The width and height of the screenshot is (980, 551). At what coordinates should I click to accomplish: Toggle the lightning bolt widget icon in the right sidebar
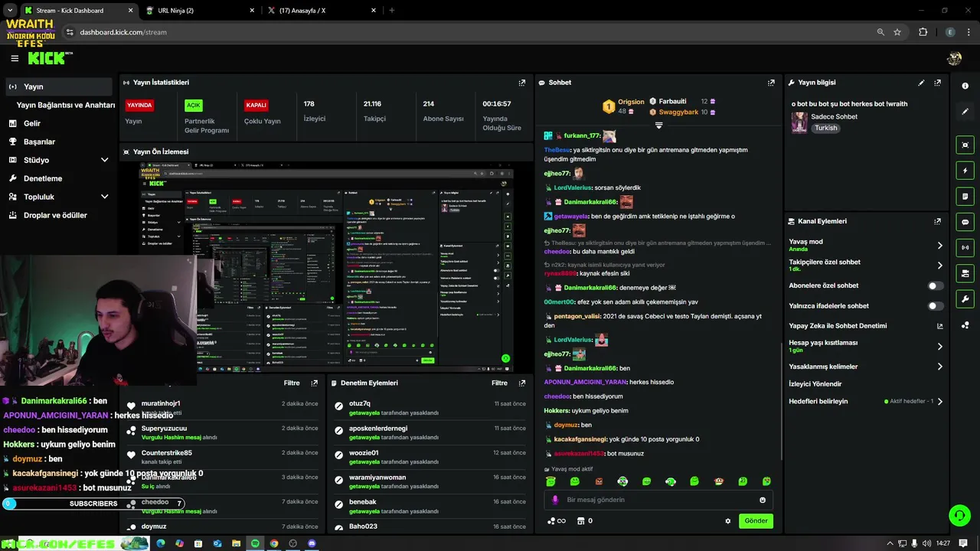coord(965,171)
